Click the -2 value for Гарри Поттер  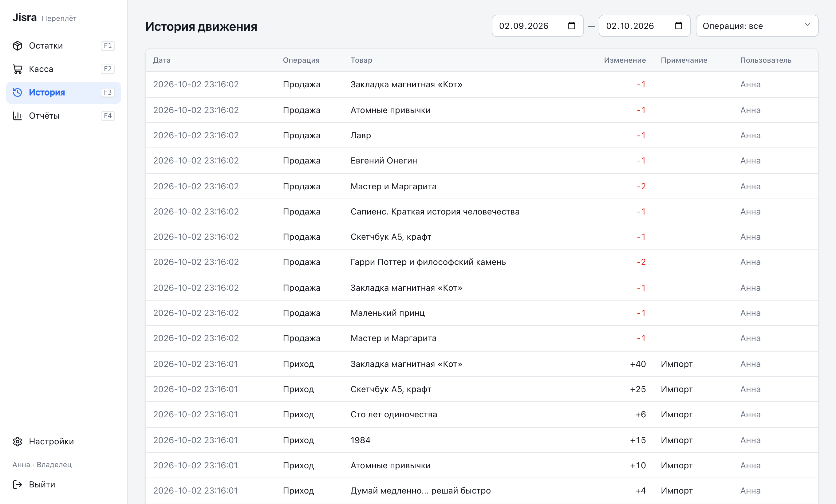click(641, 262)
